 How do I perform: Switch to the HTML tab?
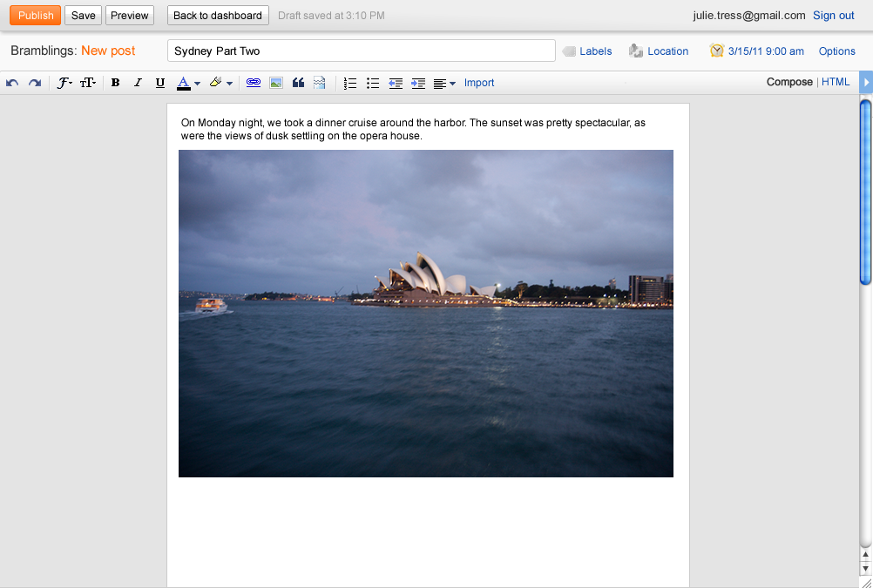pos(836,81)
